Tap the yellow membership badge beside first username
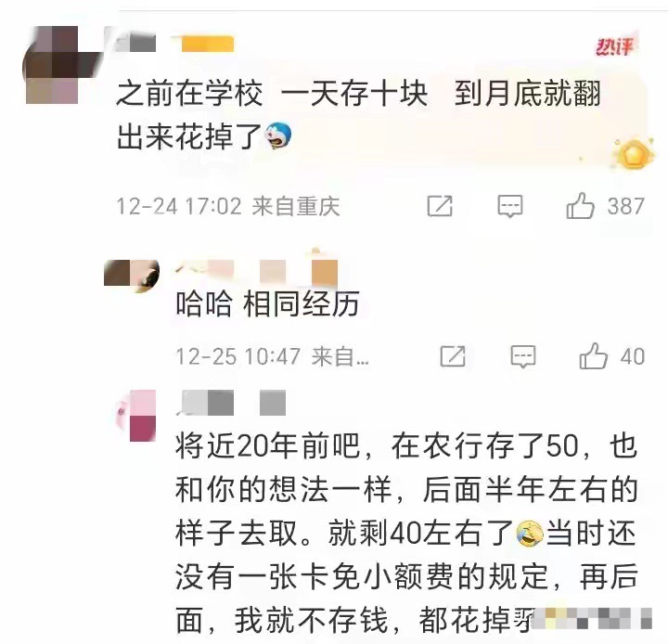This screenshot has height=644, width=668. (x=208, y=45)
